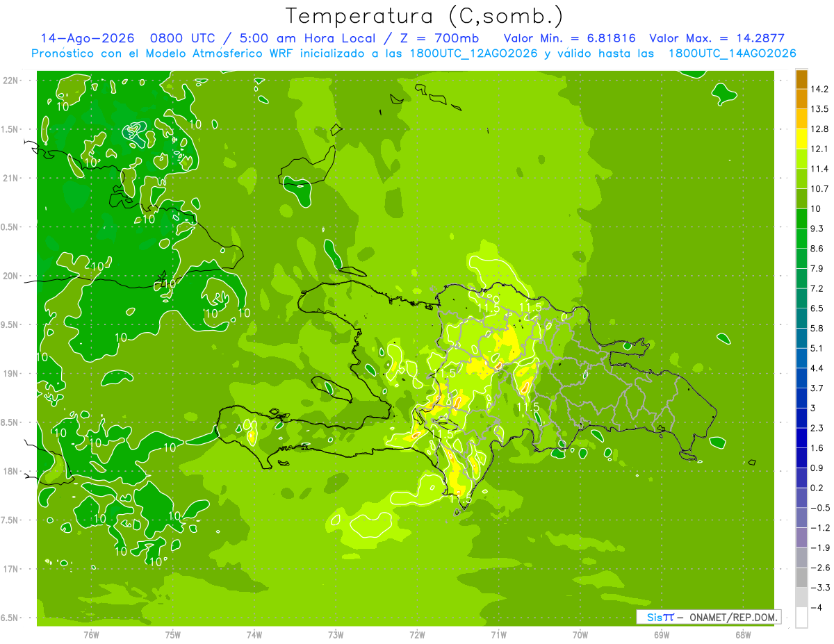The width and height of the screenshot is (834, 644).
Task: Click the "22N" latitude axis label
Action: [x=10, y=80]
